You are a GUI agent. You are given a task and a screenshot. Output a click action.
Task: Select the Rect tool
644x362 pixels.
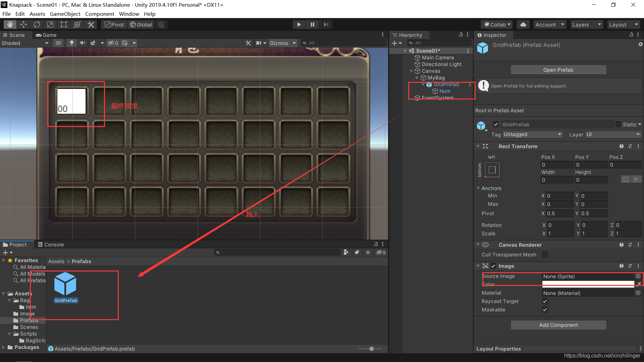click(64, 24)
